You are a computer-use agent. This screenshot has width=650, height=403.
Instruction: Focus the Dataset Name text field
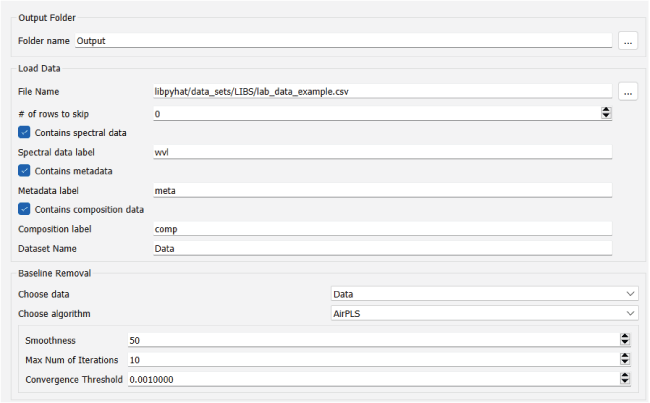[x=380, y=248]
